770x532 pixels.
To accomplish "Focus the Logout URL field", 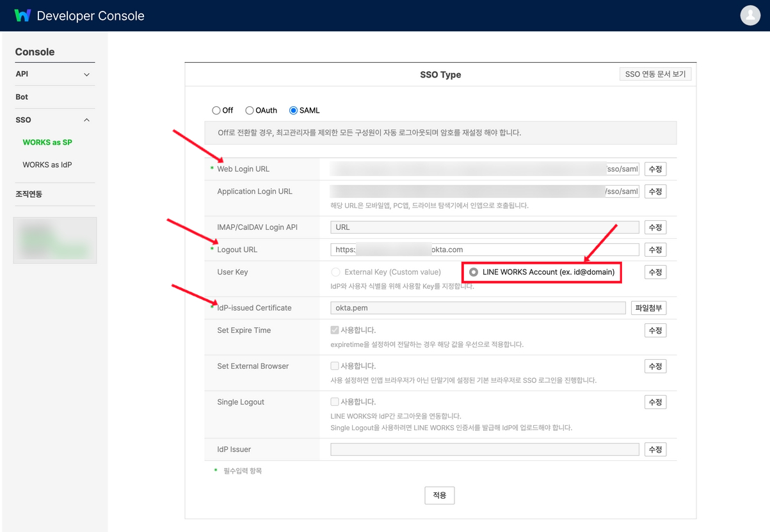I will (485, 250).
